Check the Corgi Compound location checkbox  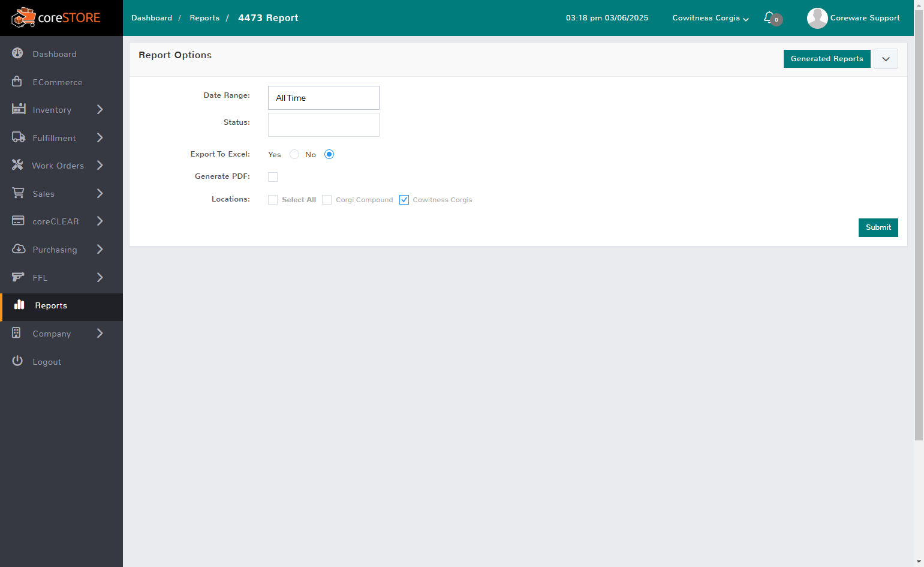point(327,200)
